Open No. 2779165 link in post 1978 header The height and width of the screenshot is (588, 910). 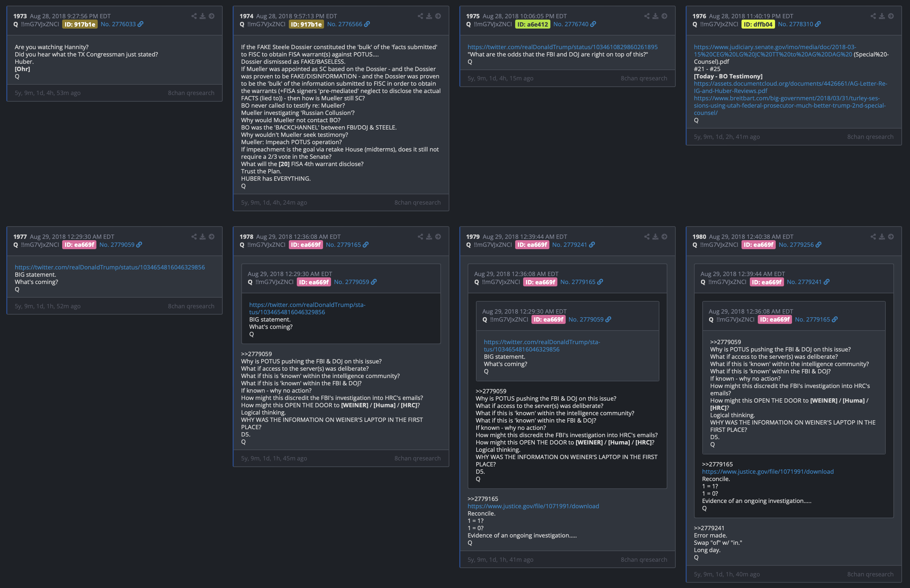(347, 245)
